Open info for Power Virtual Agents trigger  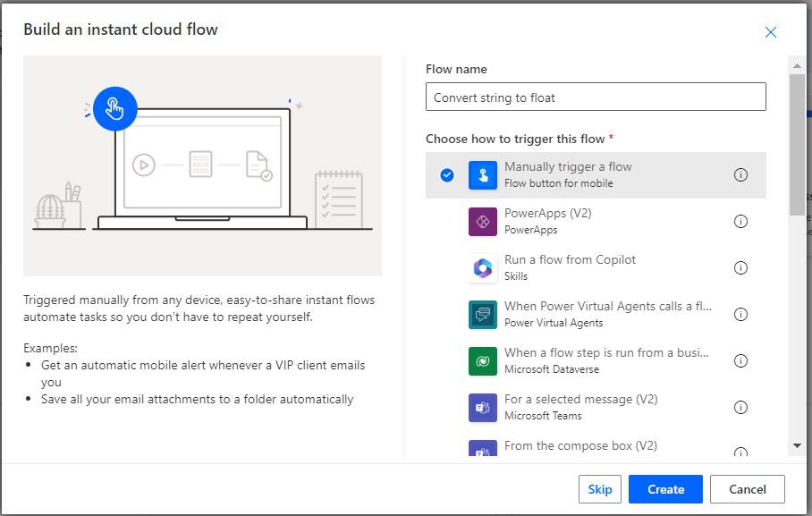(740, 315)
